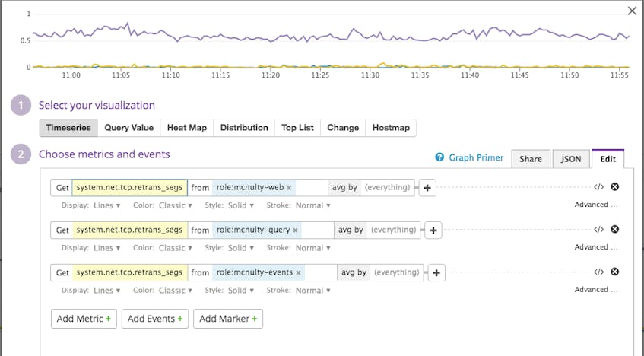This screenshot has width=644, height=356.
Task: Remove the role:mcnulty-query tag
Action: point(295,230)
